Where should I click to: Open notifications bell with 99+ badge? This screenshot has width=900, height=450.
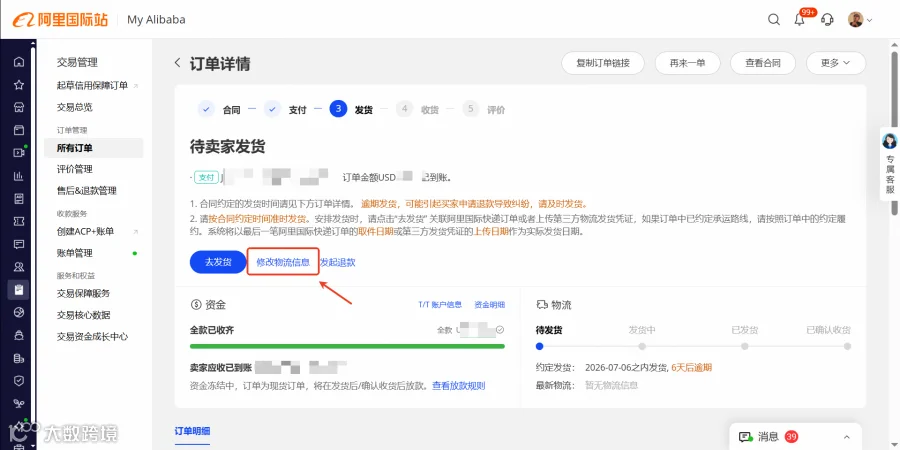(800, 20)
